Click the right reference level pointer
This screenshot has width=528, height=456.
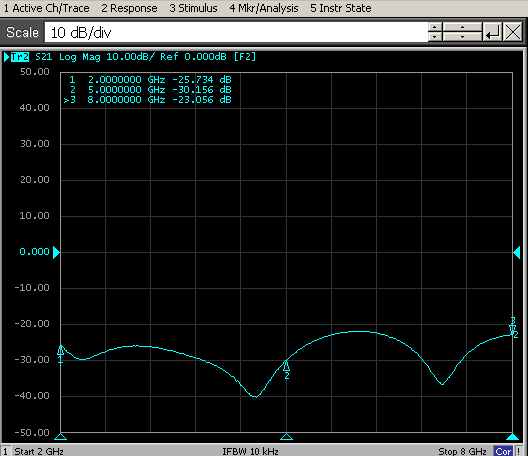(517, 252)
